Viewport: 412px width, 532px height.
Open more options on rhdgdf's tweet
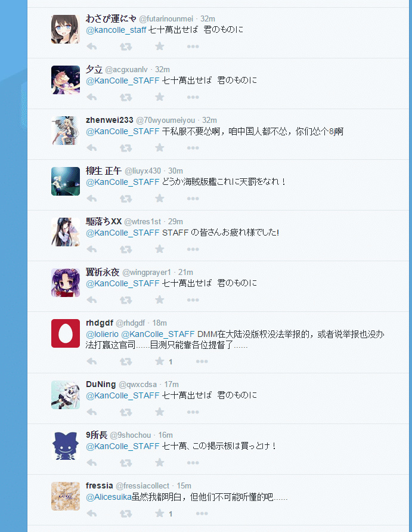tap(202, 361)
